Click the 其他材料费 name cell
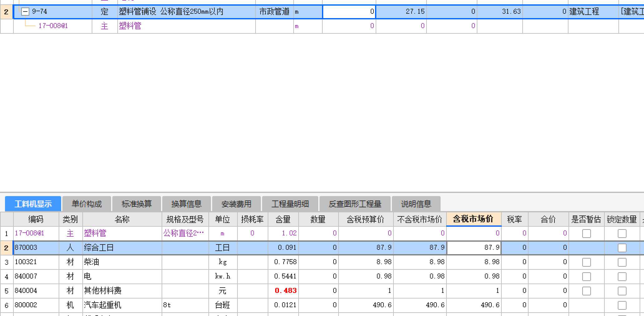The width and height of the screenshot is (644, 316). point(122,291)
